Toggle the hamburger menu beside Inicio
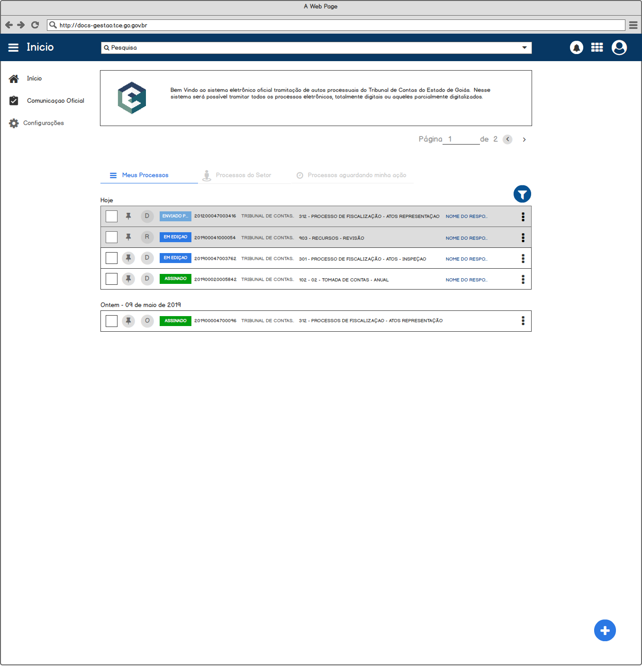This screenshot has width=642, height=672. 13,47
